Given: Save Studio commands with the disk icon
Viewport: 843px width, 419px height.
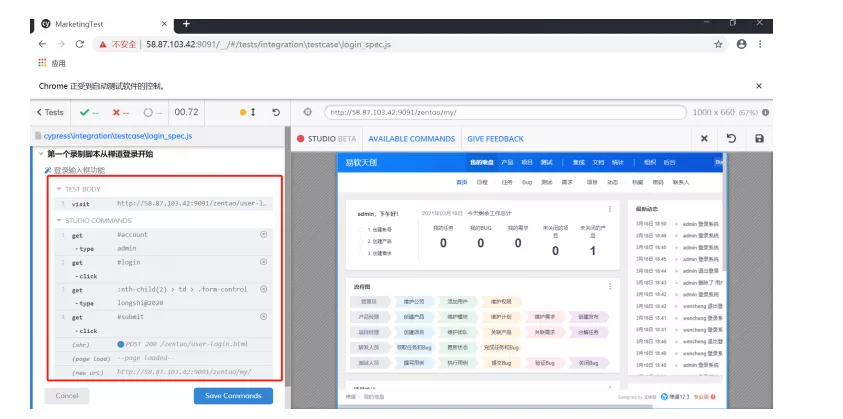Looking at the screenshot, I should click(759, 139).
